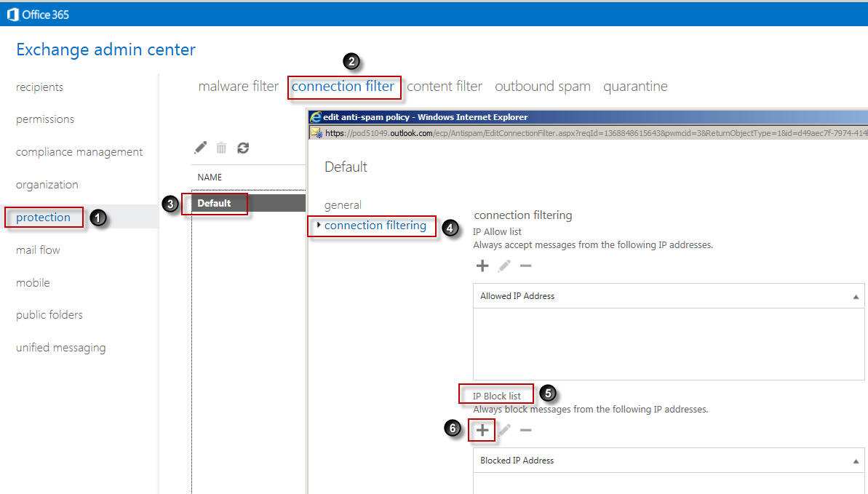Click the delete trash icon in policy toolbar
Image resolution: width=868 pixels, height=494 pixels.
click(x=221, y=148)
